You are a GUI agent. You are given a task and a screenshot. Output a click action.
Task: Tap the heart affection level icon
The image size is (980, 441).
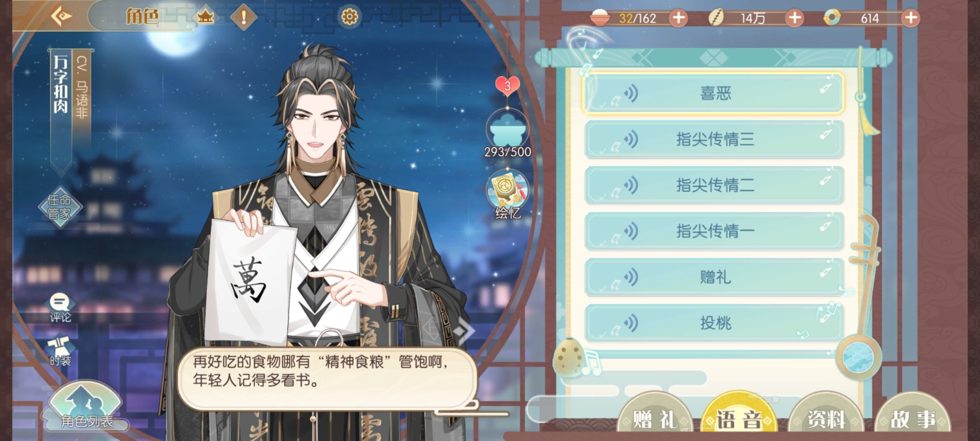(x=507, y=86)
